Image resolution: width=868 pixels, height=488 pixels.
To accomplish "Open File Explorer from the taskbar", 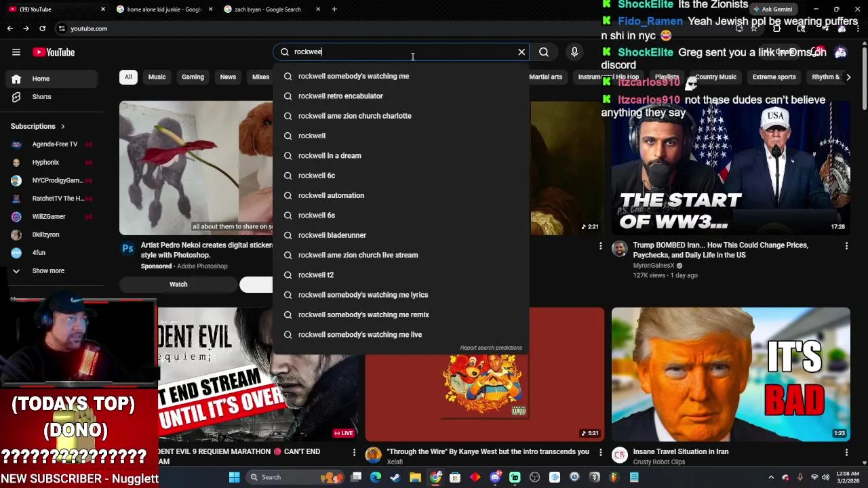I will coord(415,477).
